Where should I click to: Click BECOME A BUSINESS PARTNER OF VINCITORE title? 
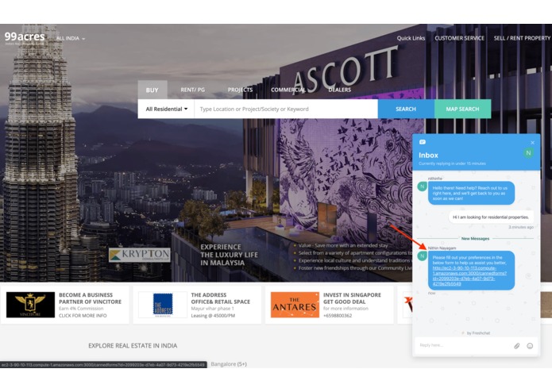[90, 298]
